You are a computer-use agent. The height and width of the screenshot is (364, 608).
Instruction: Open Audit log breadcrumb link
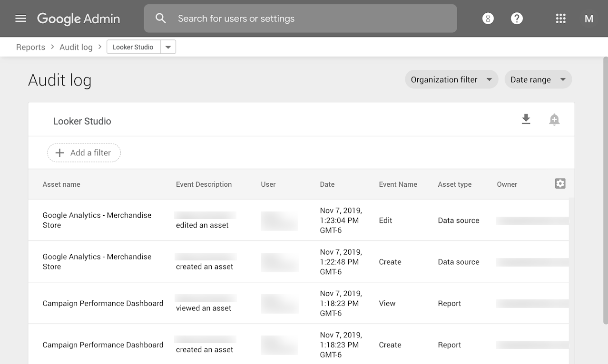tap(76, 47)
